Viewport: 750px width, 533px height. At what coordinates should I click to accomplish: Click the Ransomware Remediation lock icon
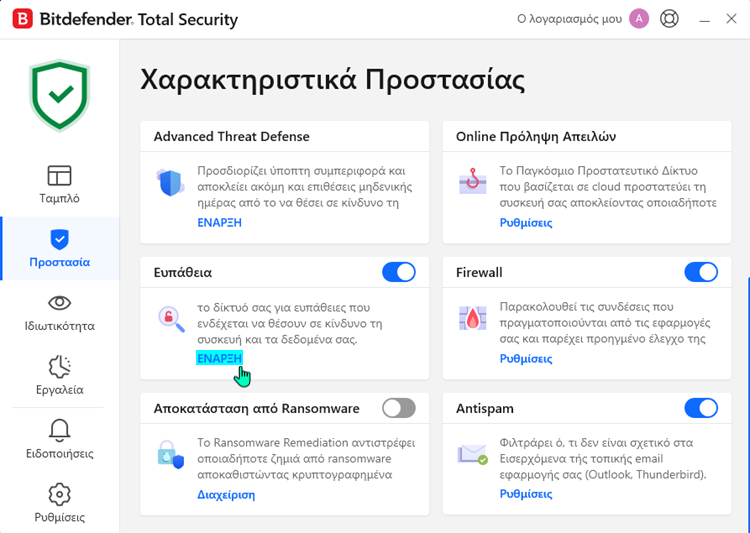(x=171, y=455)
